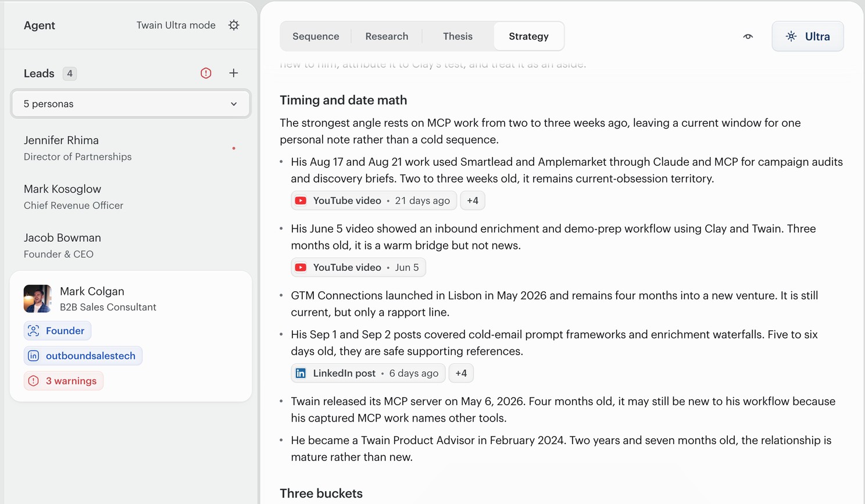The height and width of the screenshot is (504, 865).
Task: Click the Founder & CEO subtitle
Action: click(59, 255)
